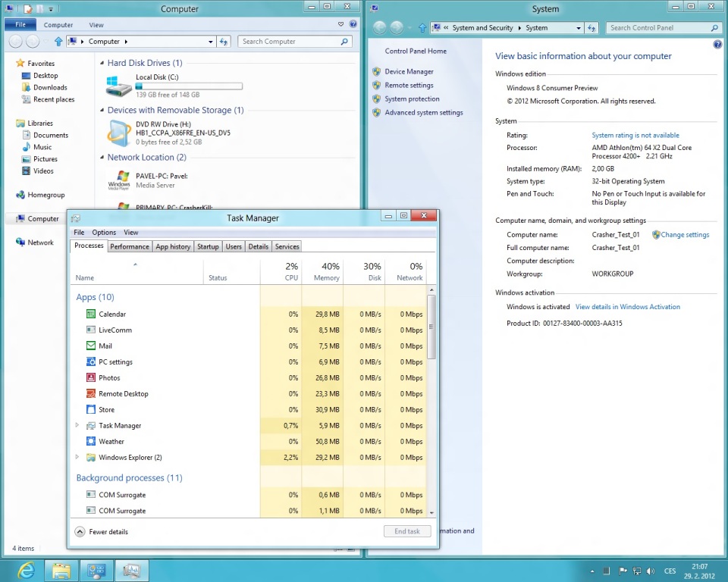Refresh the System window address bar

(x=591, y=28)
